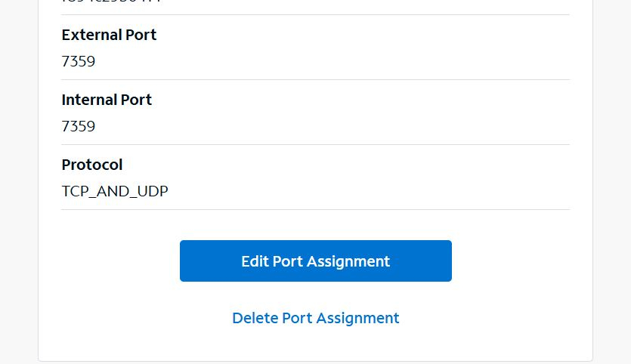Viewport: 631px width, 364px height.
Task: Click the gray area beneath the card
Action: 315,362
